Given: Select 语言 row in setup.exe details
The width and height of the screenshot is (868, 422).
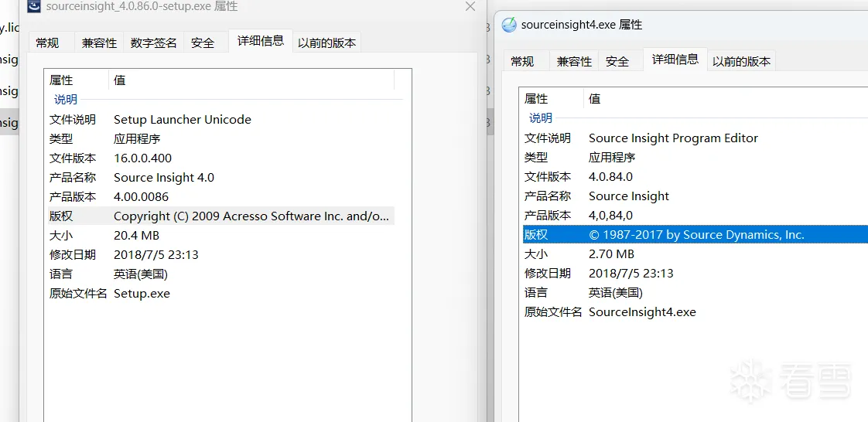Looking at the screenshot, I should pyautogui.click(x=221, y=274).
